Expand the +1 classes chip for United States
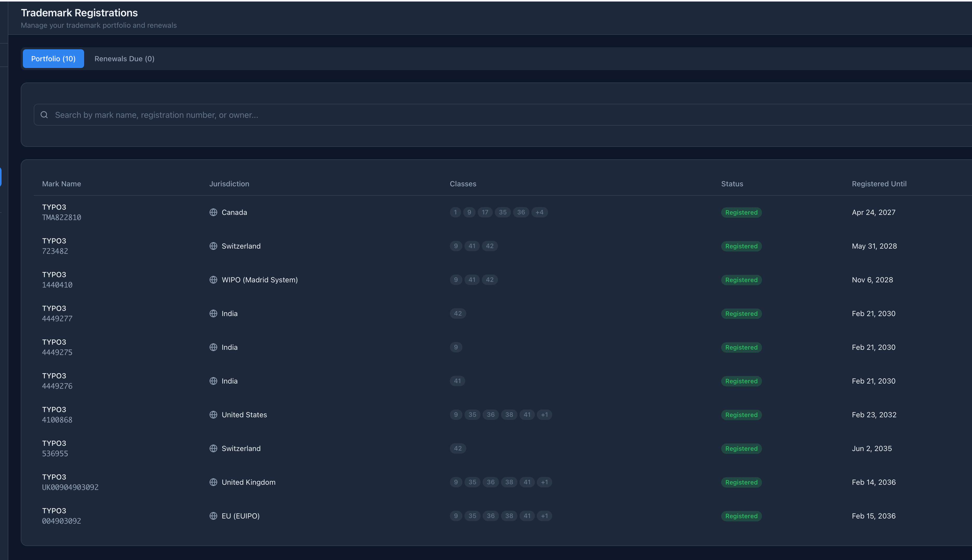 544,415
